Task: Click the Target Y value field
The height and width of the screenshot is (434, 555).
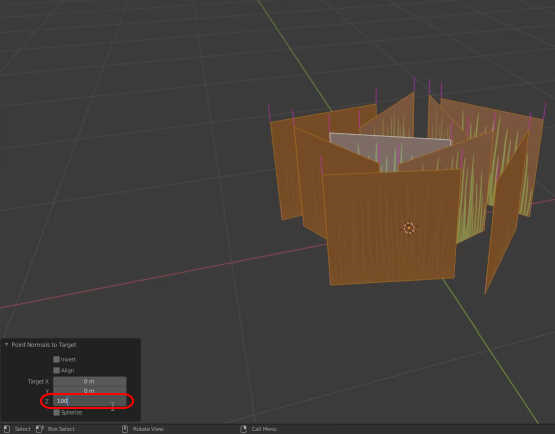Action: (90, 391)
